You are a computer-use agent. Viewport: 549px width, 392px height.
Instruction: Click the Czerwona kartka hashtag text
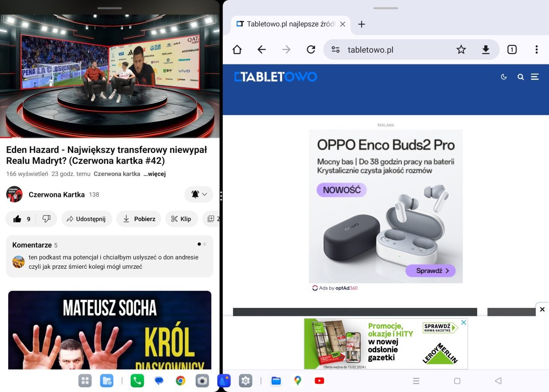pos(117,174)
